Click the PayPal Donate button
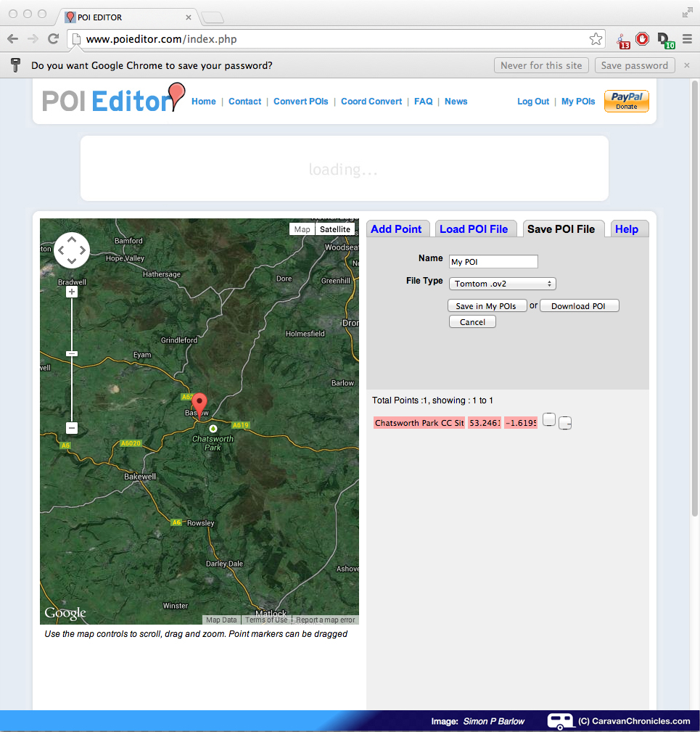Image resolution: width=700 pixels, height=732 pixels. click(x=626, y=101)
